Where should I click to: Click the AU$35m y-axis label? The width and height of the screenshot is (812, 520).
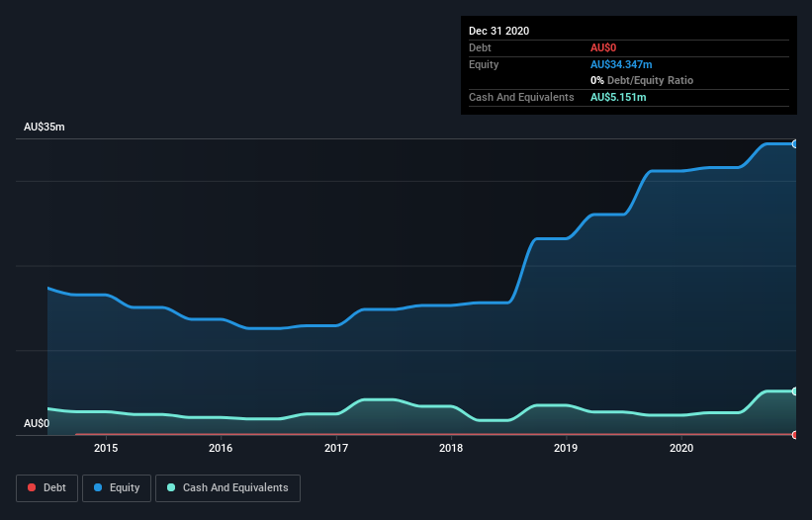point(45,127)
